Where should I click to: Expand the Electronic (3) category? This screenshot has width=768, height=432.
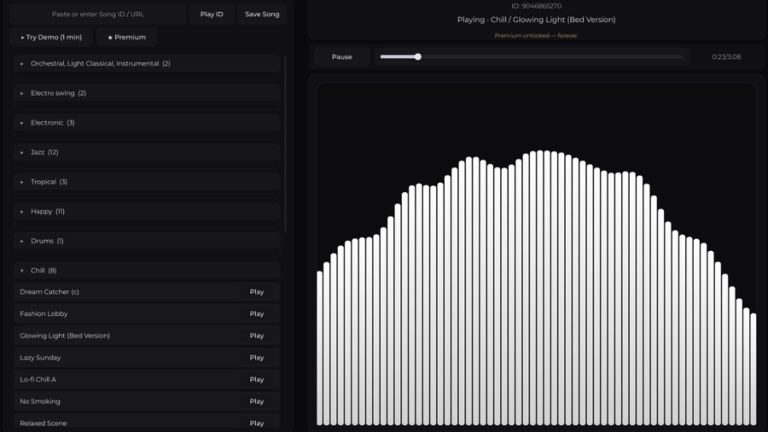click(x=147, y=123)
